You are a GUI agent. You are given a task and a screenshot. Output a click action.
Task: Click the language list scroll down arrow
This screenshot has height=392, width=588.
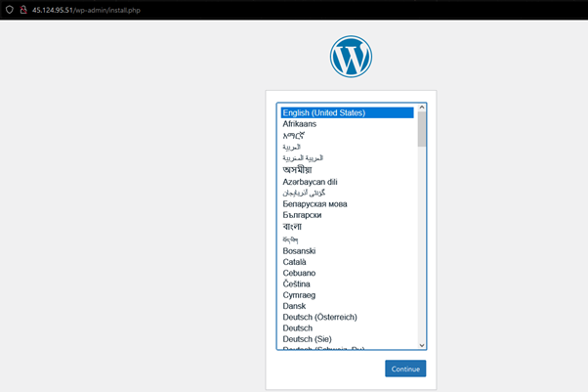pos(422,345)
